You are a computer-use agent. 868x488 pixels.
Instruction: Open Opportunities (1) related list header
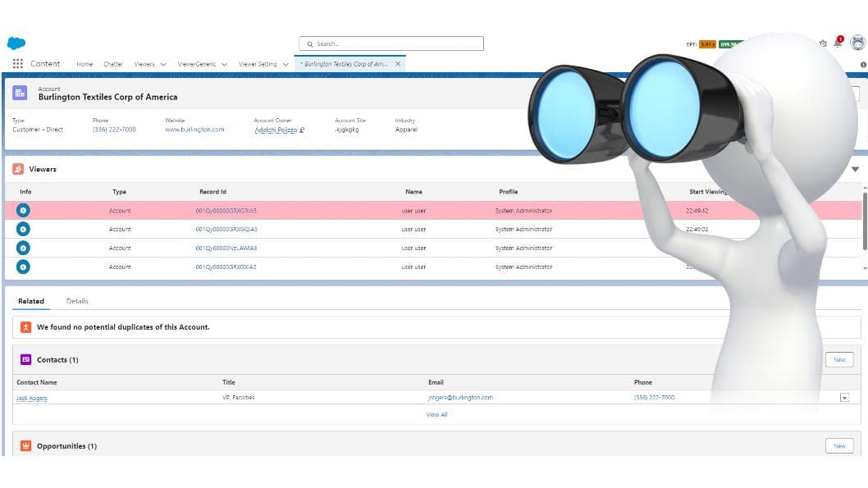67,446
